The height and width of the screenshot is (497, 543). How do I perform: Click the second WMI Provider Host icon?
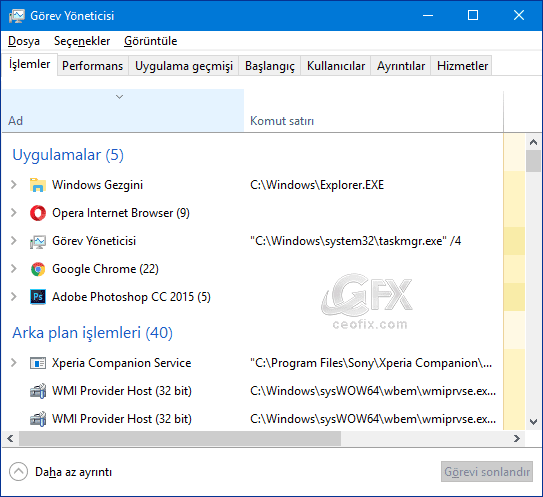[x=37, y=419]
